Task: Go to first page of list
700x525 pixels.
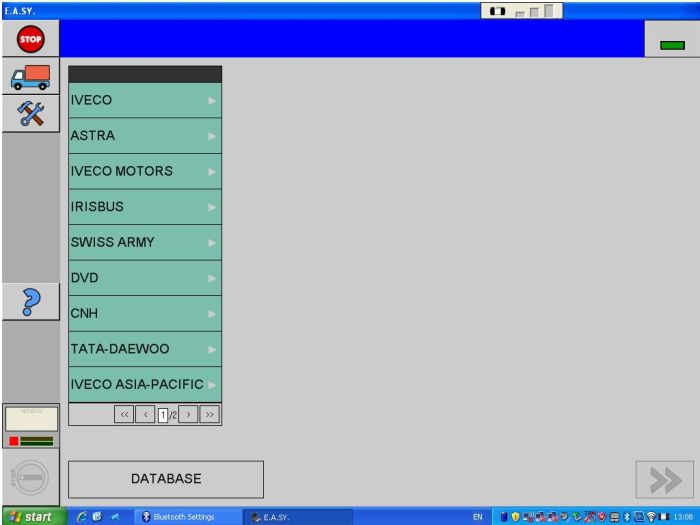Action: 124,415
